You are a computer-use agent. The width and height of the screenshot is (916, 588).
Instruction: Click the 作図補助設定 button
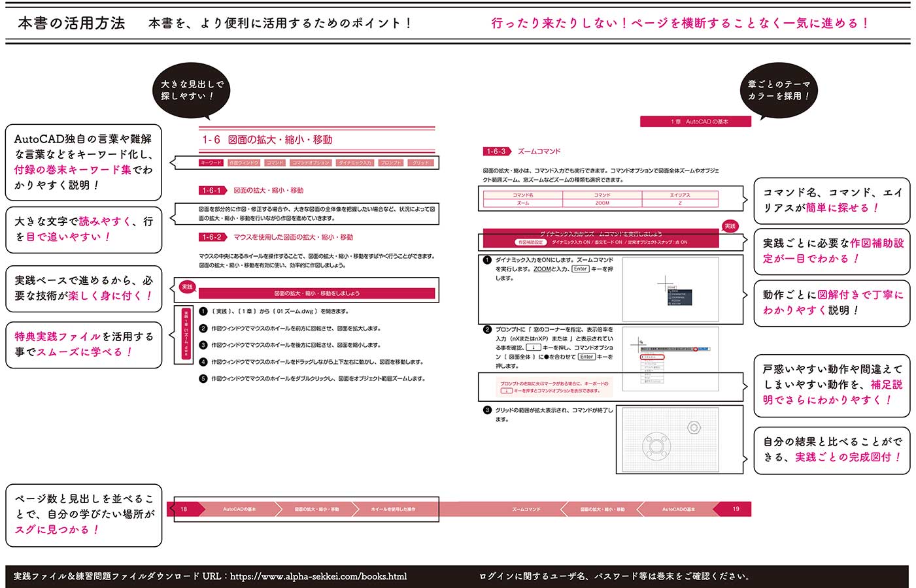click(x=530, y=242)
